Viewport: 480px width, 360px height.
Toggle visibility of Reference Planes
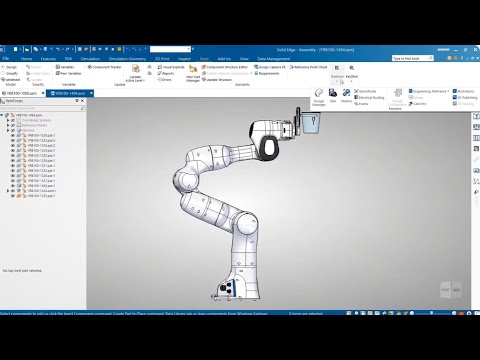13,125
